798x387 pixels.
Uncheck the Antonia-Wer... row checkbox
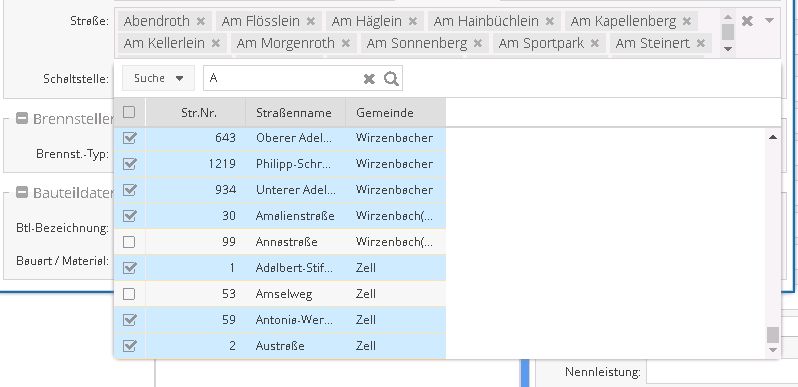click(x=129, y=320)
